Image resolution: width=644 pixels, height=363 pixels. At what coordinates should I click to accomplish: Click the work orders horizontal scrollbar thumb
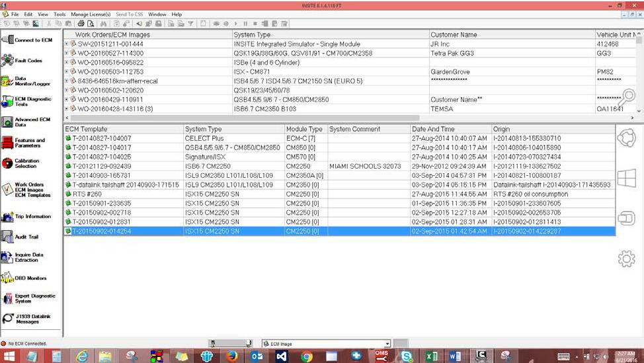point(245,118)
